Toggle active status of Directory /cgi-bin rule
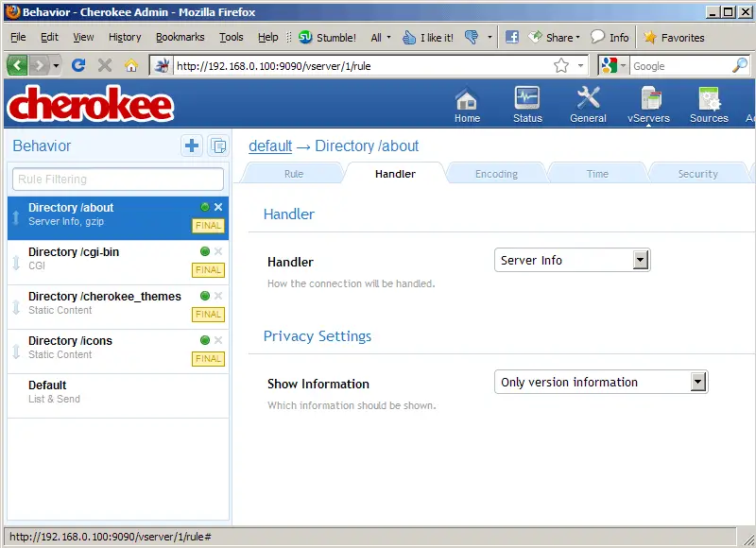This screenshot has width=756, height=548. pyautogui.click(x=205, y=251)
